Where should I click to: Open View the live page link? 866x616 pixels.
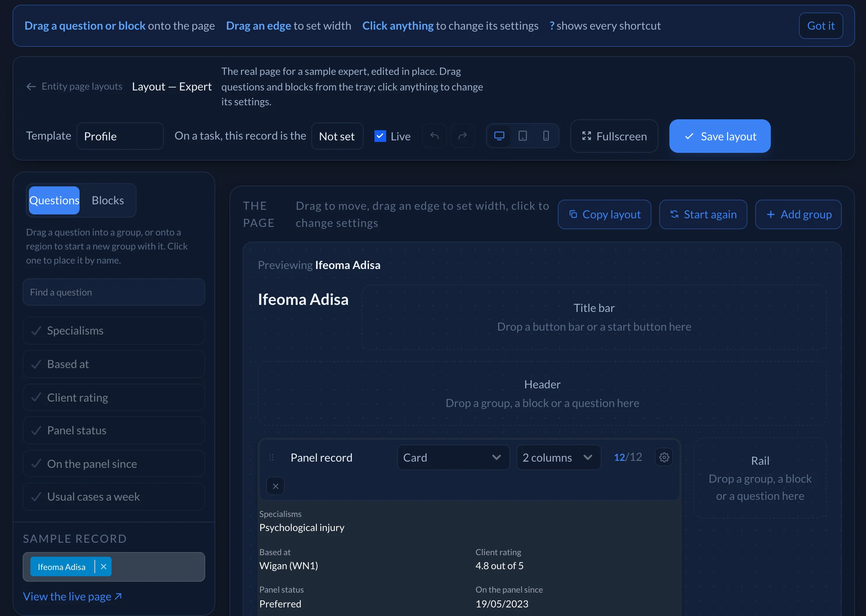coord(73,597)
